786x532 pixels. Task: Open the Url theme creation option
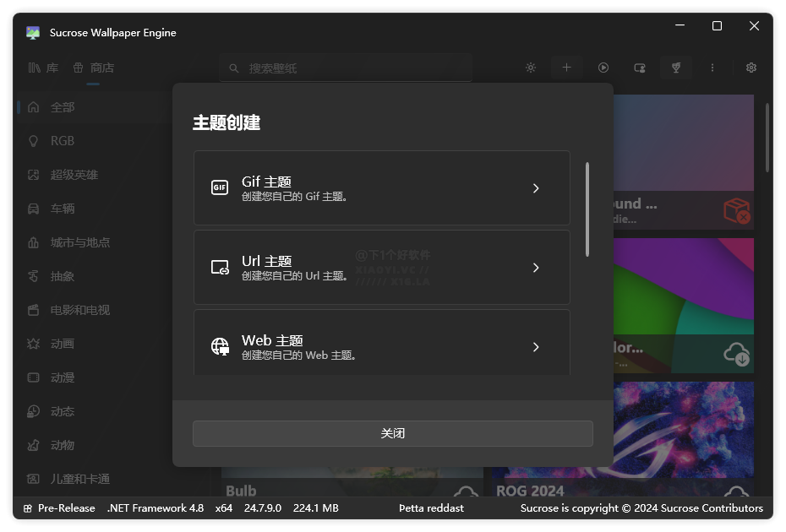click(381, 267)
